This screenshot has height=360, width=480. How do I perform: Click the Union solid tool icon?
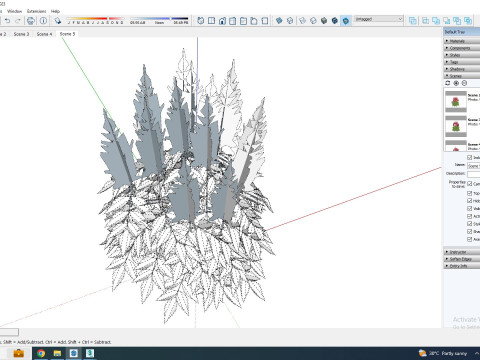436,21
